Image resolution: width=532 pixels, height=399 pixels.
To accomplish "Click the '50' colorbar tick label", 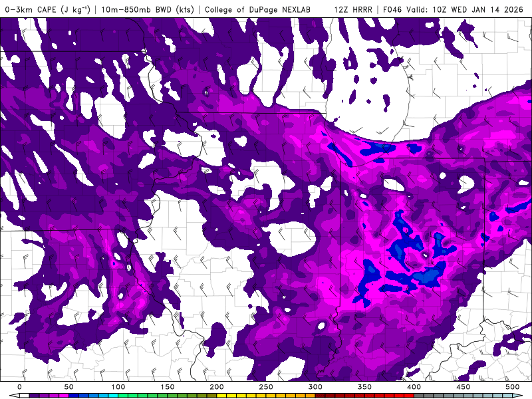I will 68,387.
